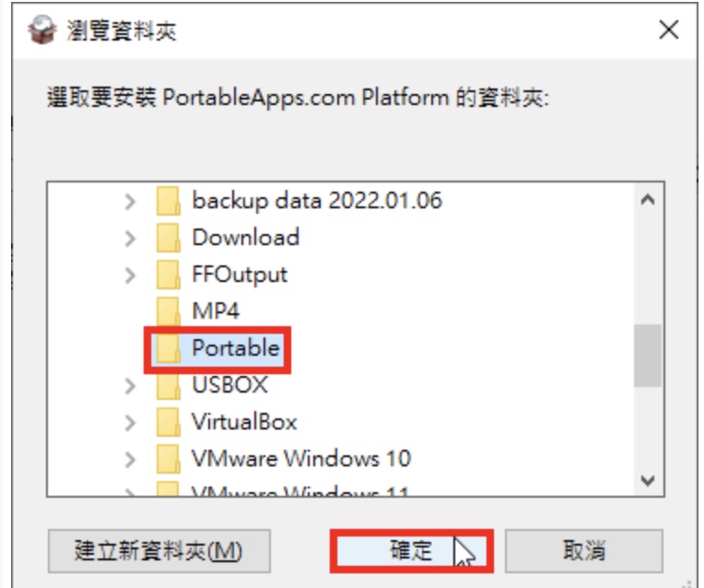
Task: Expand the USBOX folder tree node
Action: [130, 386]
